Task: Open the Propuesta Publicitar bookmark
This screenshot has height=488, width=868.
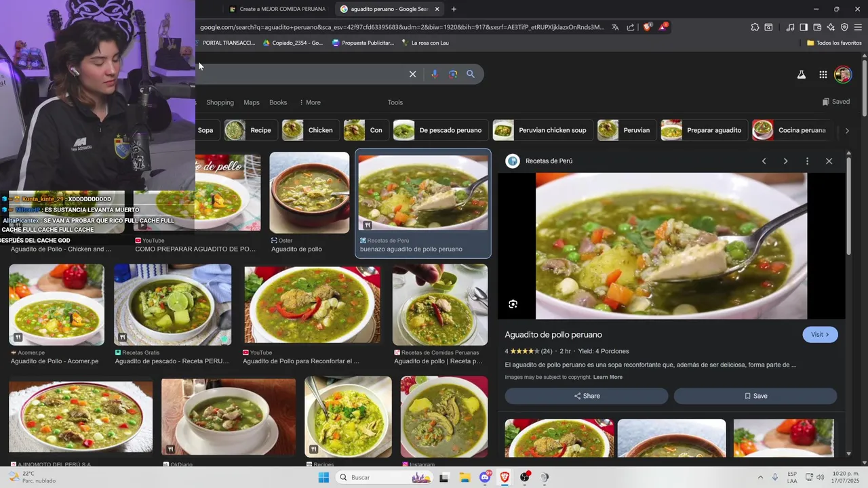Action: coord(363,43)
